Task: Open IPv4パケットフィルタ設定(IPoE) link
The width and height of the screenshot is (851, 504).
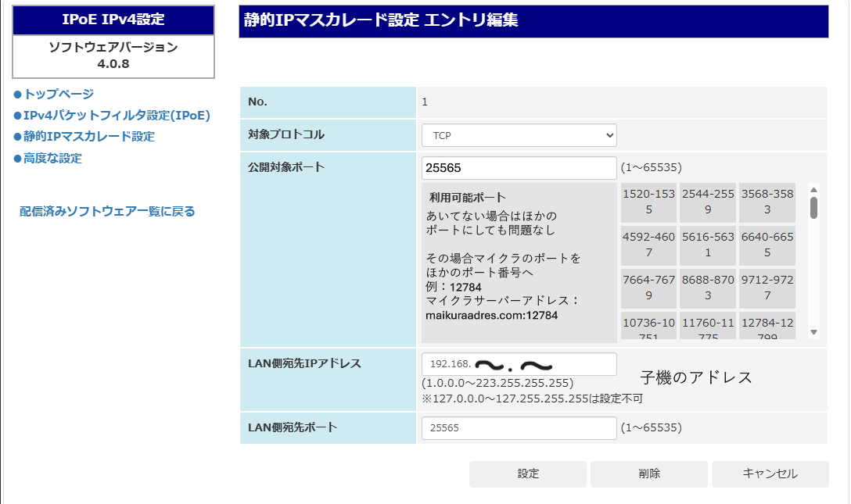Action: [116, 115]
